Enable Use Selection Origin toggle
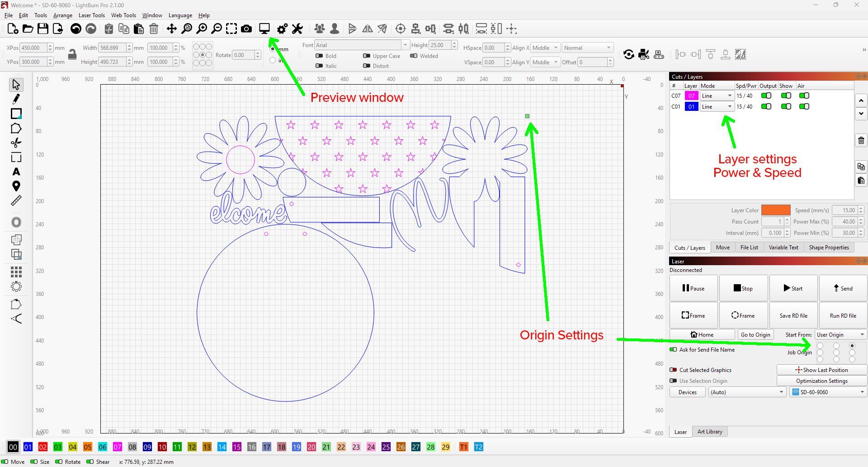This screenshot has height=467, width=868. coord(674,381)
